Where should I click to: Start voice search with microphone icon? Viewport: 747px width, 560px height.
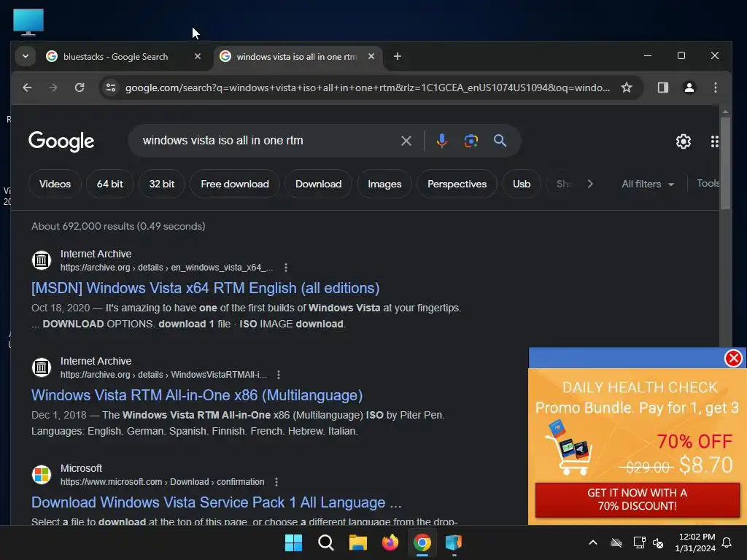coord(441,141)
